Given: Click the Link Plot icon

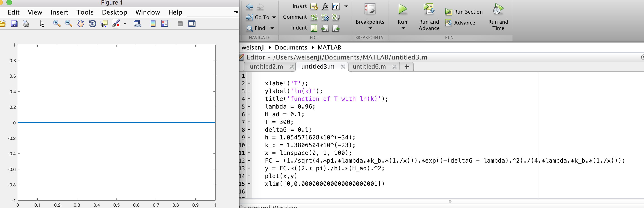Looking at the screenshot, I should (x=137, y=24).
